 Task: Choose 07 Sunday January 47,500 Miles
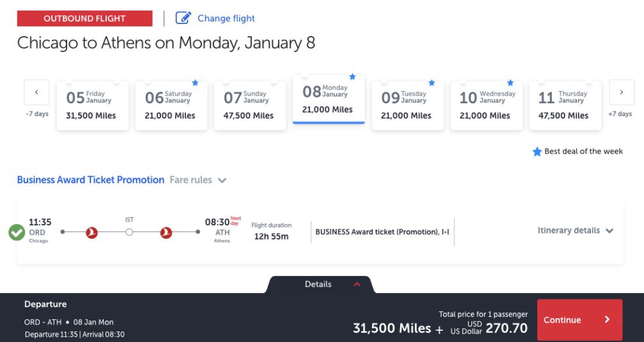pos(250,105)
